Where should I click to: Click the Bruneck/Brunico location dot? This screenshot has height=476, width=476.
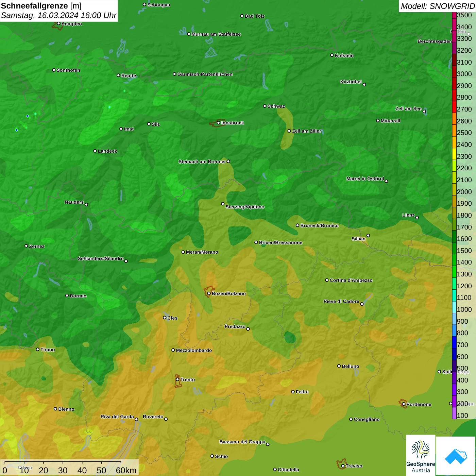pos(297,225)
